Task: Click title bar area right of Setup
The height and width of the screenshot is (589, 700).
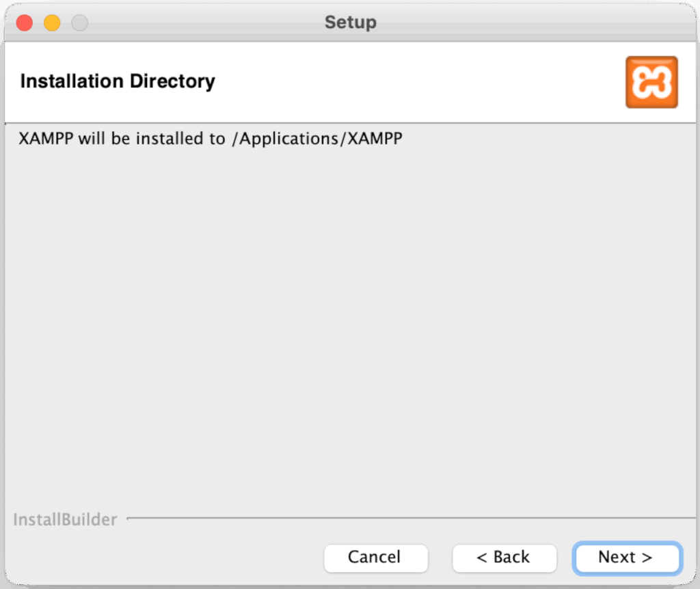Action: pyautogui.click(x=533, y=23)
